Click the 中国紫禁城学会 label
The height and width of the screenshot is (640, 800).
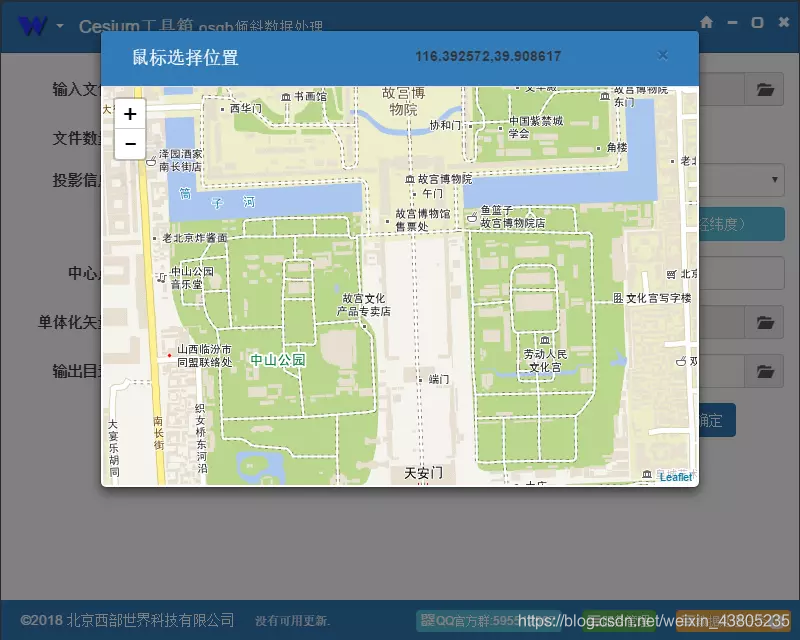(x=536, y=127)
